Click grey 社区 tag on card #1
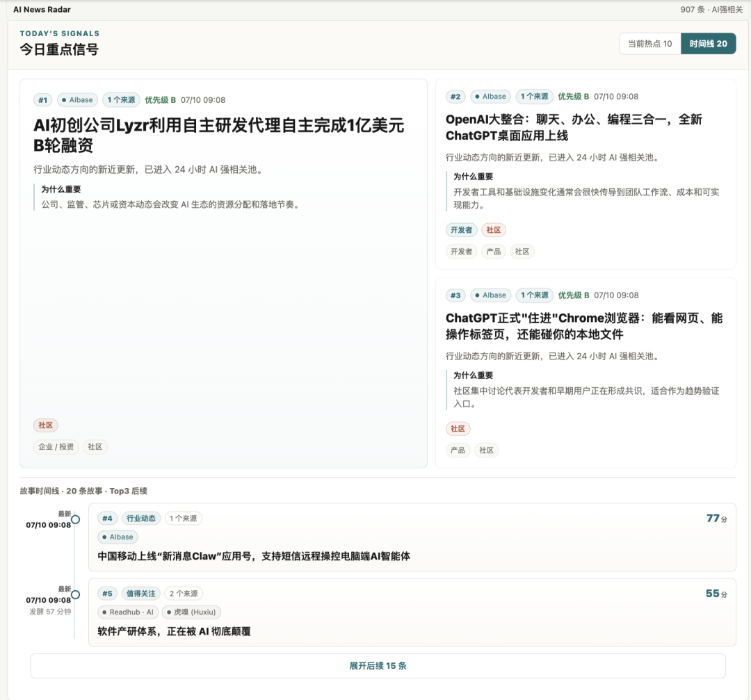Screen dimensions: 751x700 pyautogui.click(x=95, y=447)
